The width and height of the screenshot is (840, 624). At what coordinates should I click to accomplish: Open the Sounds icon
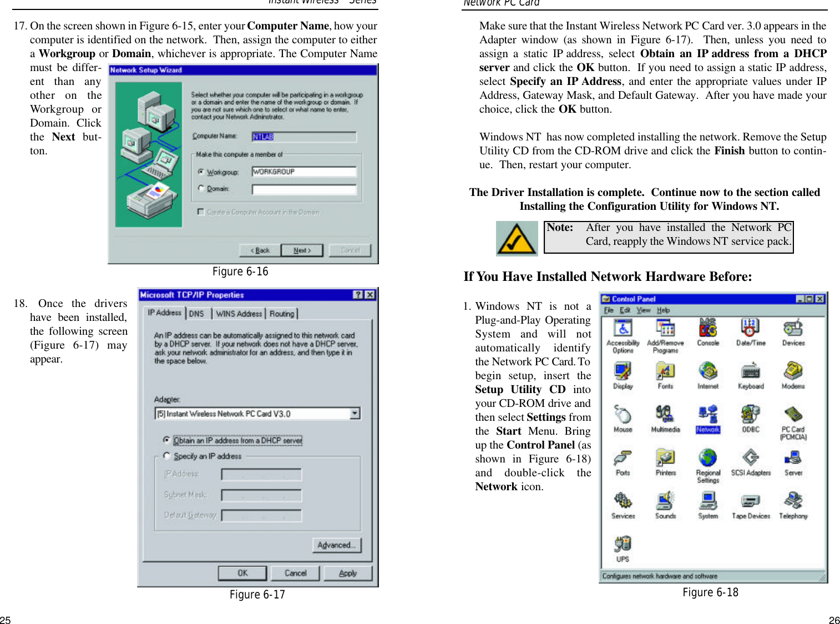(665, 506)
